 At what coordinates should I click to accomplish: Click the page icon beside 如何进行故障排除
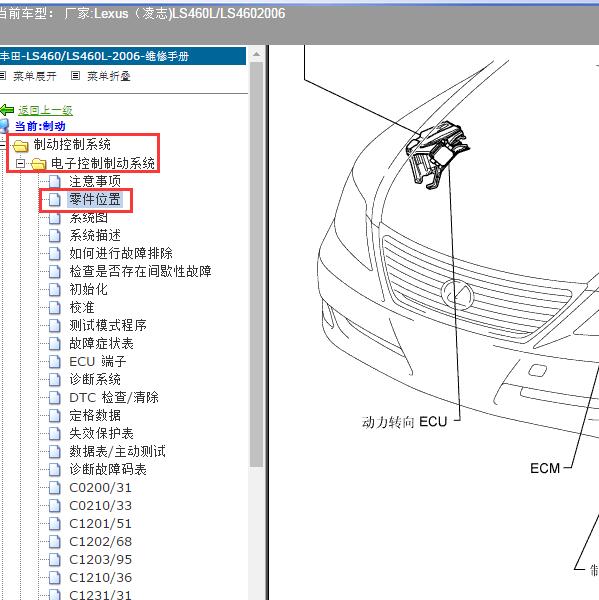click(55, 253)
